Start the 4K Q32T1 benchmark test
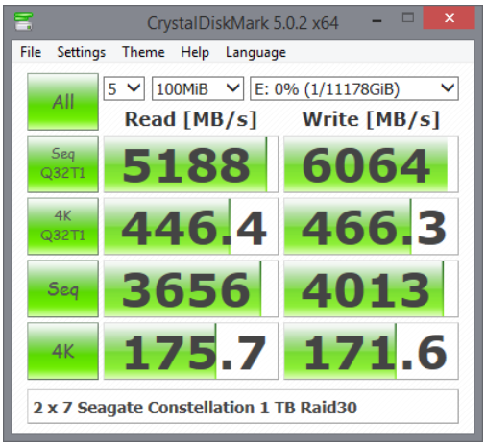The height and width of the screenshot is (448, 486). [x=62, y=226]
